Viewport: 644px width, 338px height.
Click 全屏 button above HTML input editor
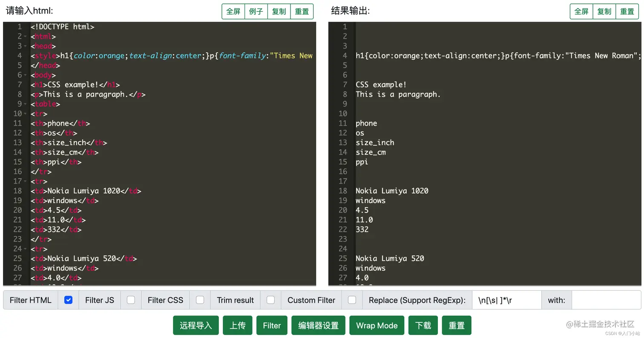(x=233, y=11)
